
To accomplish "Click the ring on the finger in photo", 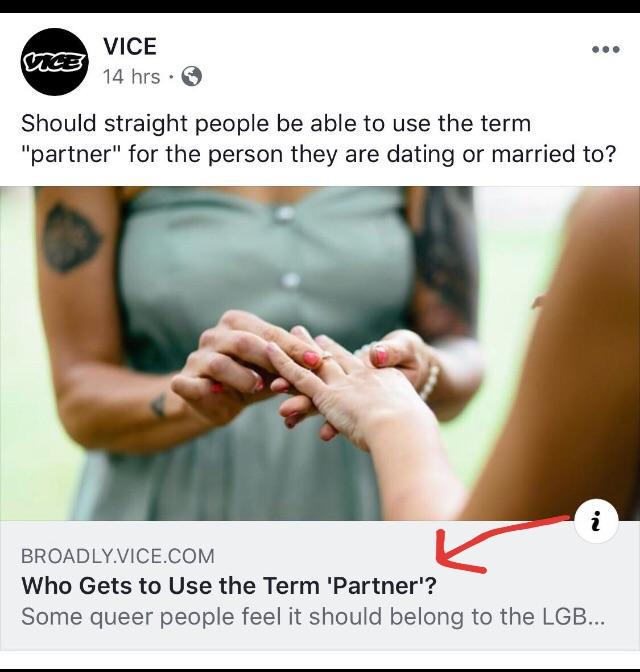I will pyautogui.click(x=326, y=357).
